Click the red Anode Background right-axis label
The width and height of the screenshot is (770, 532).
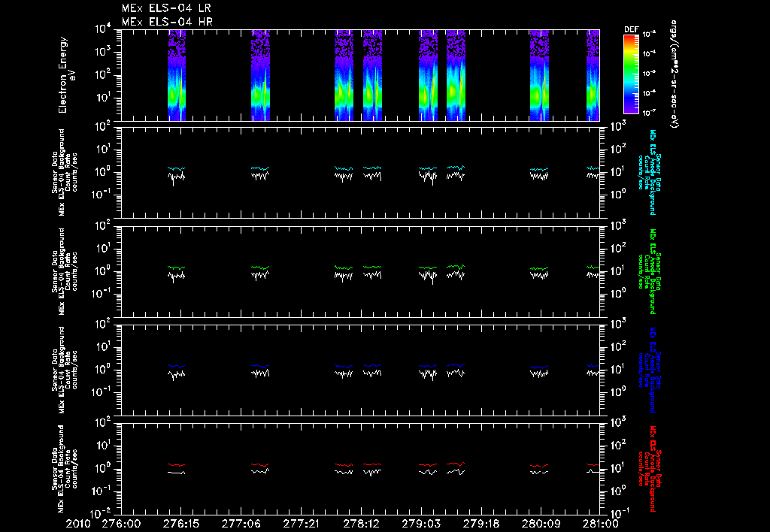(x=649, y=469)
